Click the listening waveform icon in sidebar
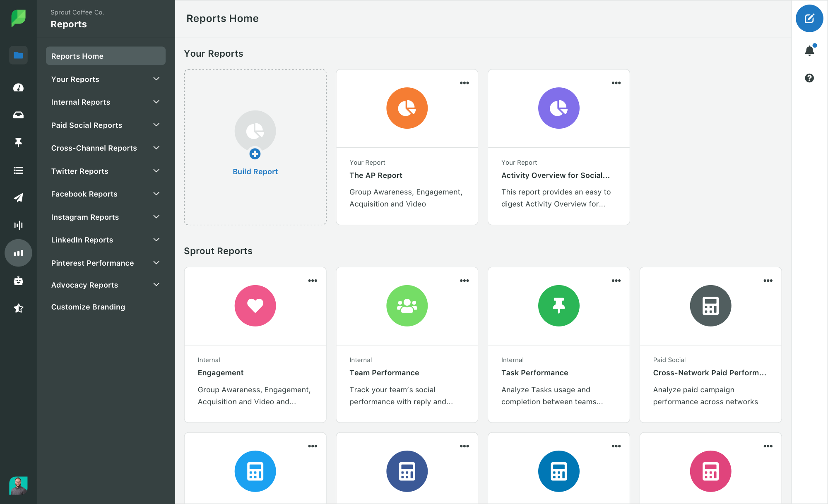Screen dimensions: 828x504 [18, 225]
